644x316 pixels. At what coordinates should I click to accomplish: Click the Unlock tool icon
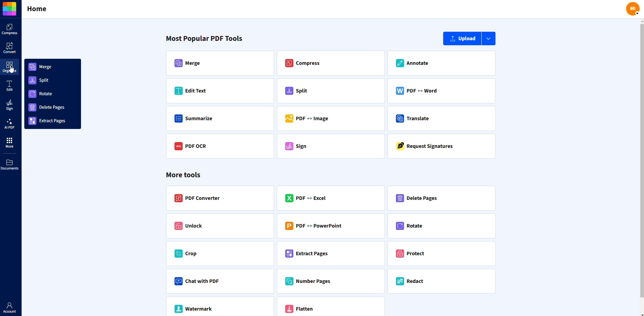tap(179, 226)
